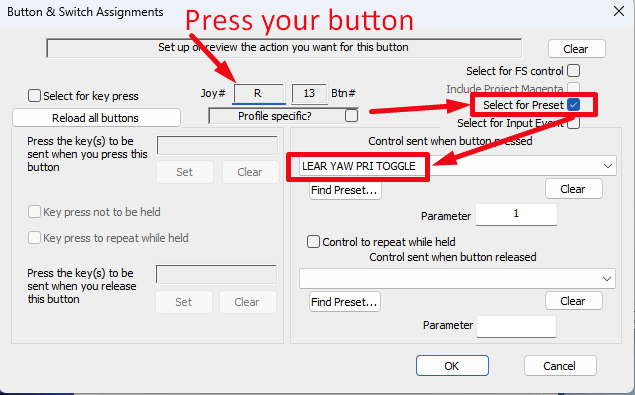Tick the Select for key press checkbox
This screenshot has height=395, width=635.
pos(34,96)
